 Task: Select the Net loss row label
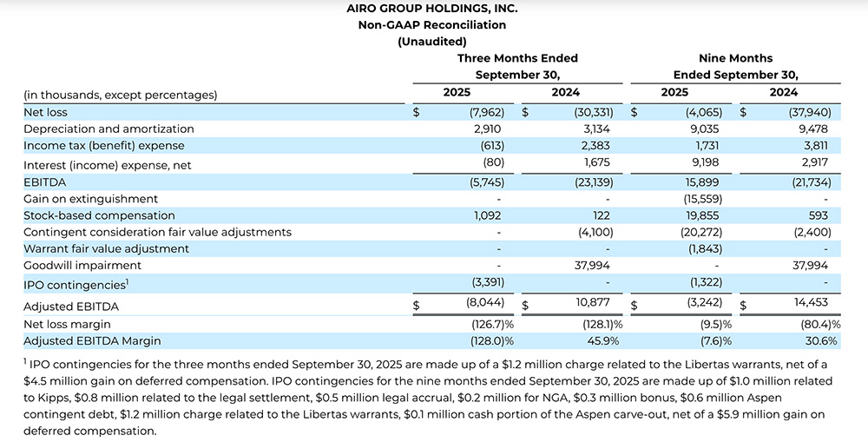pyautogui.click(x=45, y=112)
